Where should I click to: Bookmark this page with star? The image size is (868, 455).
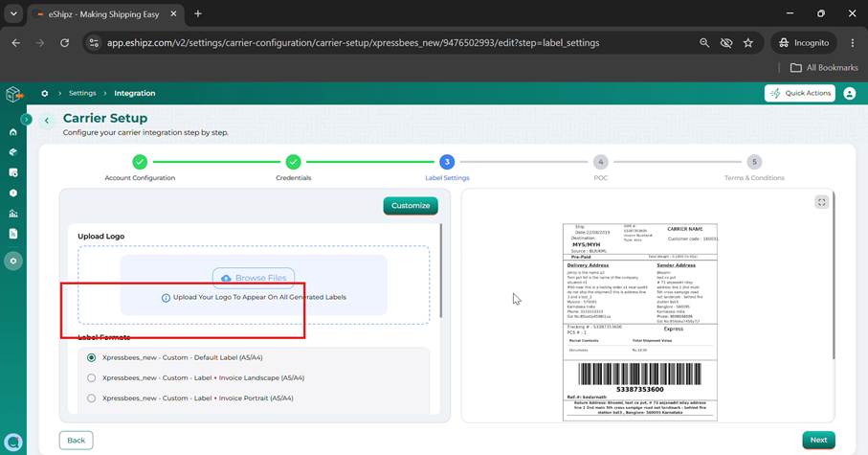[x=747, y=43]
